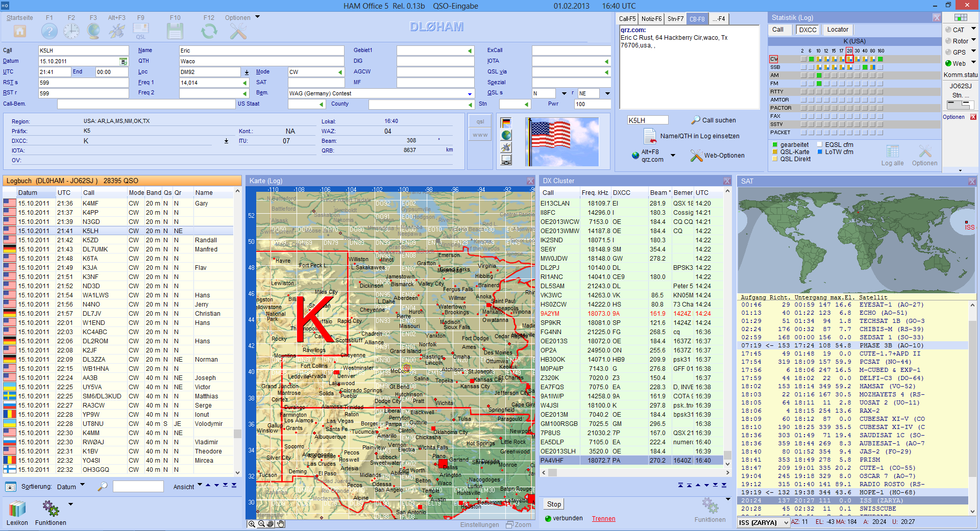
Task: Switch to the CB-F8 tab
Action: [697, 19]
